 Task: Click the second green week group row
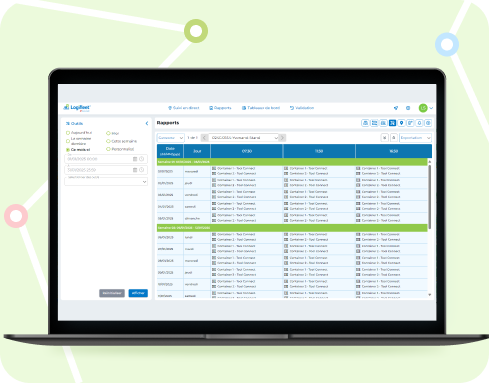[292, 228]
